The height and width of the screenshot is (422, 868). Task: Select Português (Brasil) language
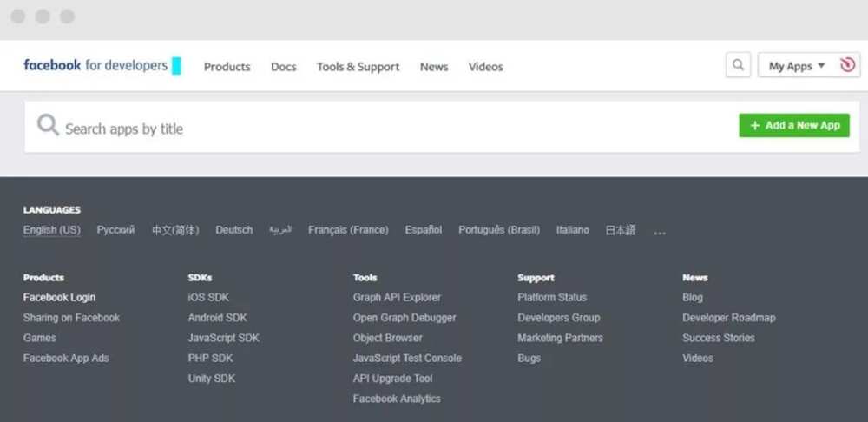tap(499, 230)
